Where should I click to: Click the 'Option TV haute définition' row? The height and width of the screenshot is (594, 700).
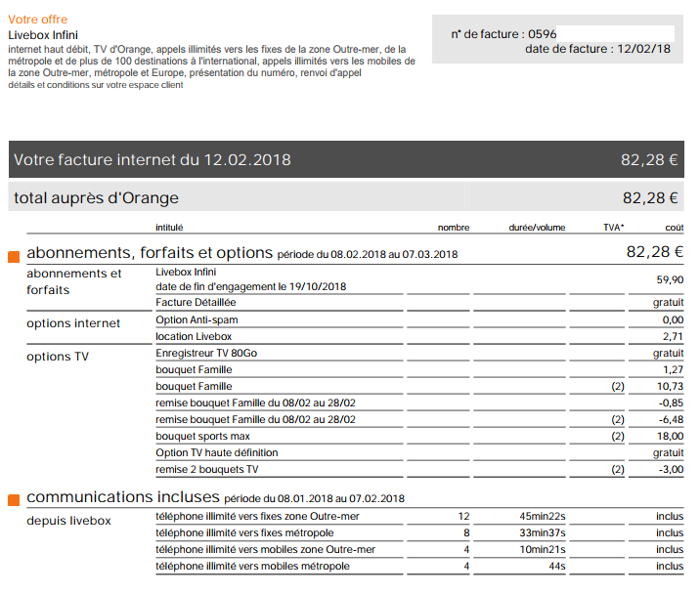coord(419,453)
